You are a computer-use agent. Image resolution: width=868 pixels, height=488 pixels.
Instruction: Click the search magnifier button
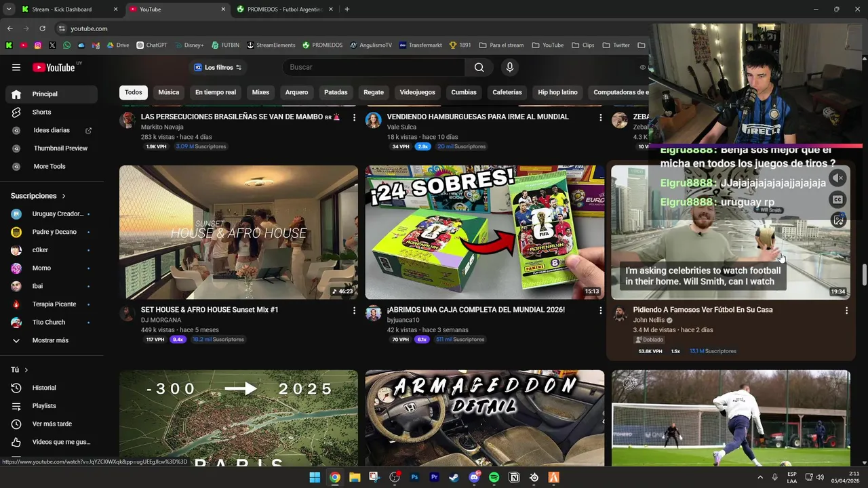tap(479, 67)
